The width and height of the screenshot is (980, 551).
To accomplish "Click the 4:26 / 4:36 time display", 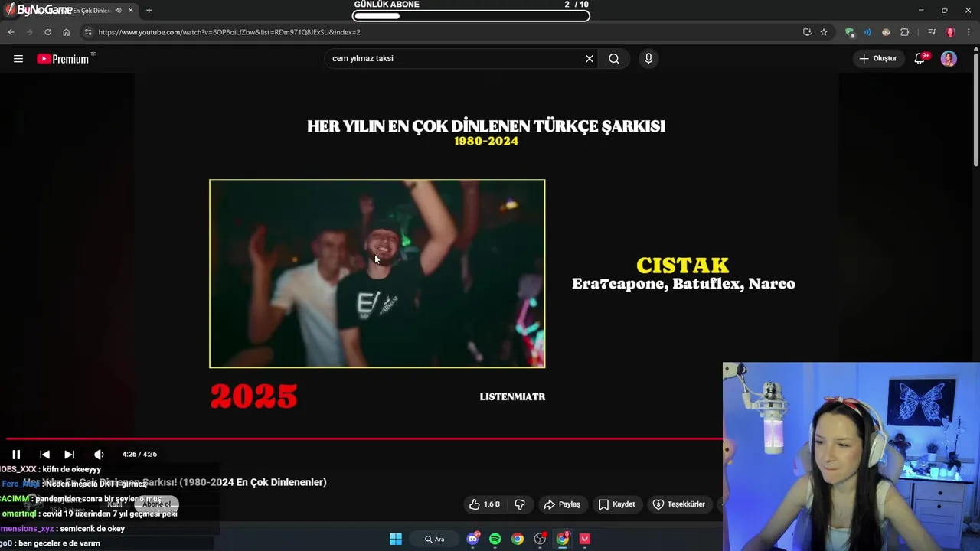I will tap(139, 455).
